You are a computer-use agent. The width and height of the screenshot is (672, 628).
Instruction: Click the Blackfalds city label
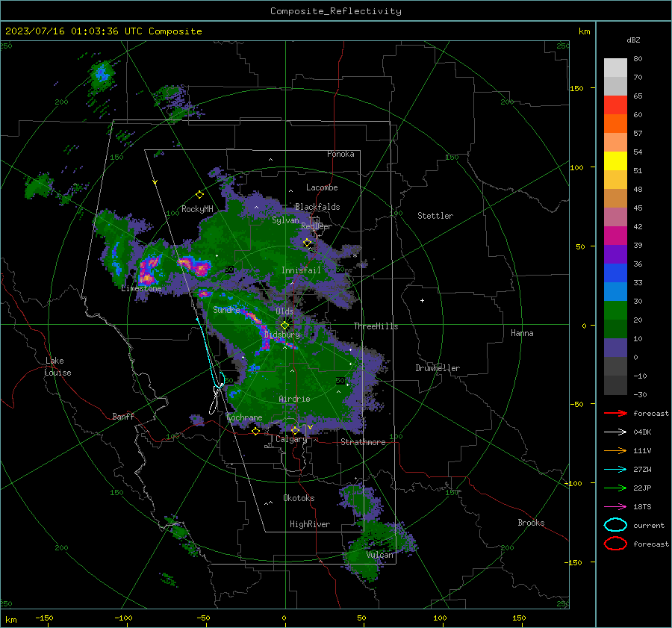coord(317,207)
